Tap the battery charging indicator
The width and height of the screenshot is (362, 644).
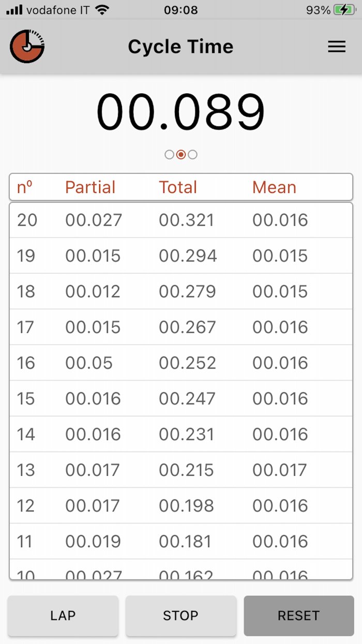pos(344,9)
